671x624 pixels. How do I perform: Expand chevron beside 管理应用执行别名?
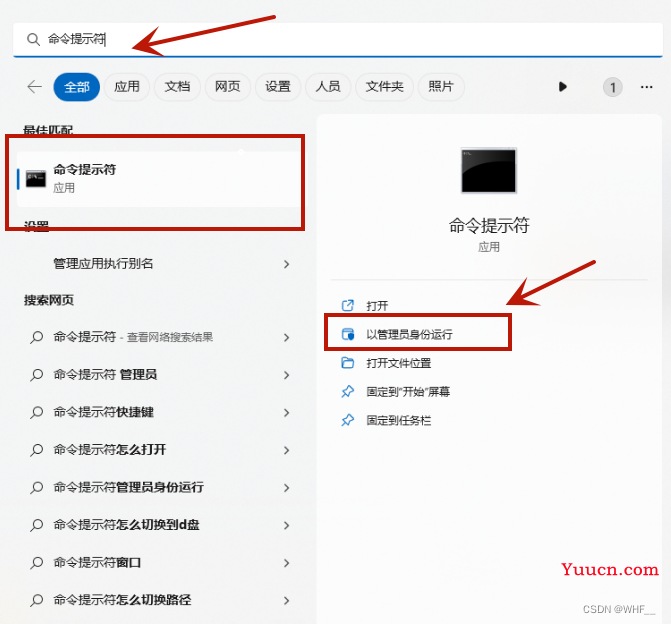click(286, 264)
